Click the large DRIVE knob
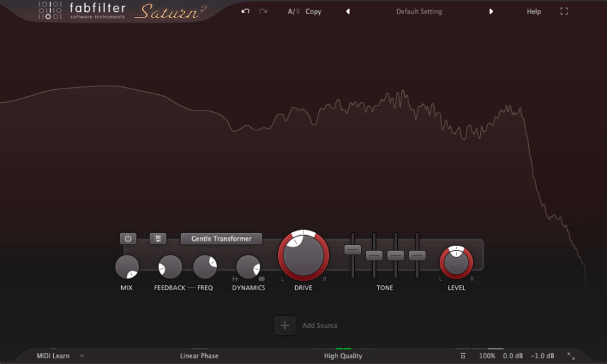This screenshot has height=364, width=607. [303, 256]
